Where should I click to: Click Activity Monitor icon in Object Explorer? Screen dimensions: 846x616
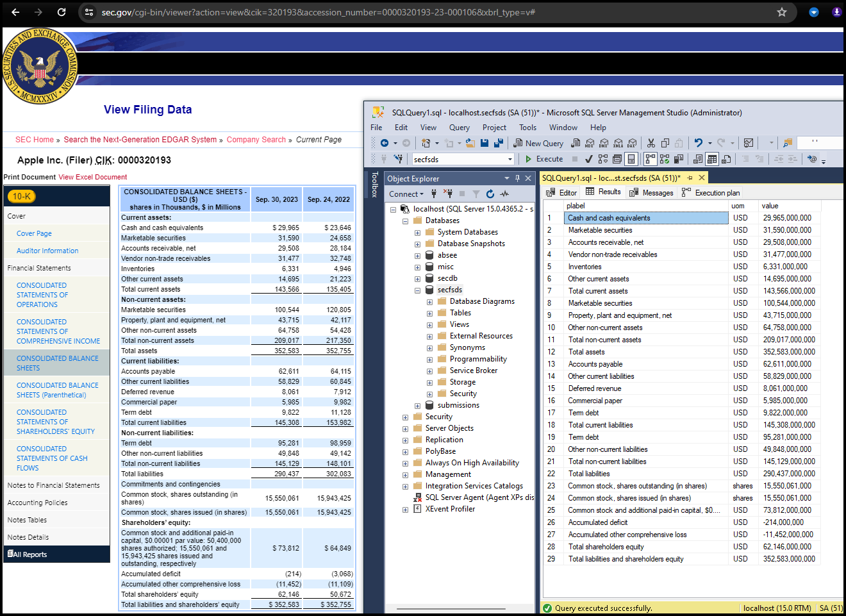coord(504,194)
